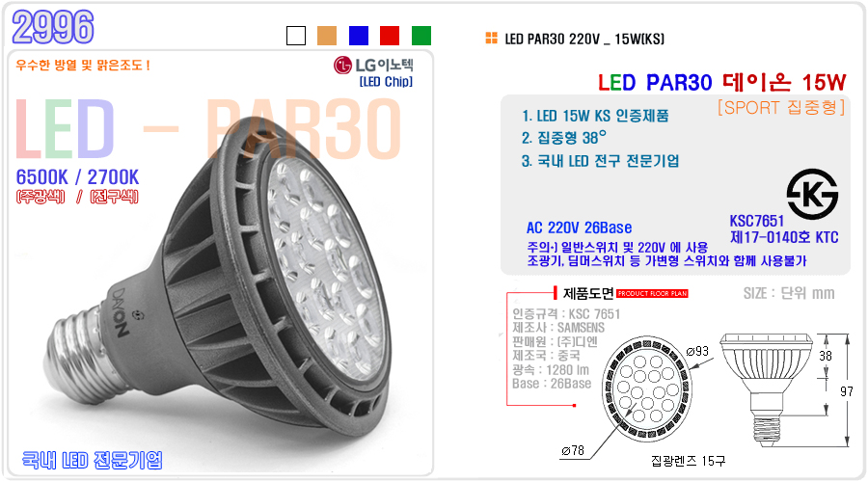Click the KSC7651 certification number text

point(757,221)
